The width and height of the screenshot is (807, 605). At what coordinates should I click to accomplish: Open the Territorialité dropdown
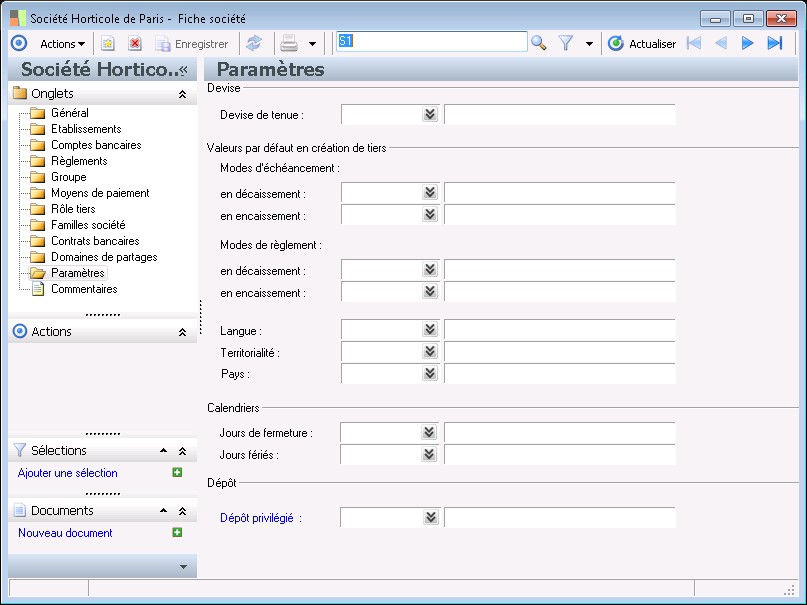(x=430, y=351)
